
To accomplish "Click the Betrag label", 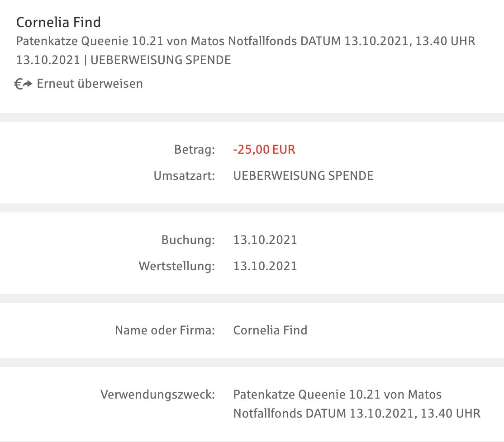I will [x=195, y=150].
